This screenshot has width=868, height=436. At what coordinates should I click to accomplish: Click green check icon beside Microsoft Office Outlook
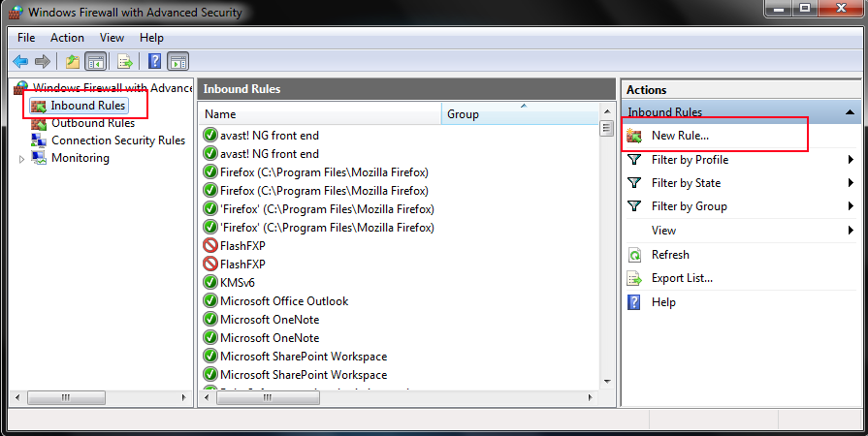[210, 301]
